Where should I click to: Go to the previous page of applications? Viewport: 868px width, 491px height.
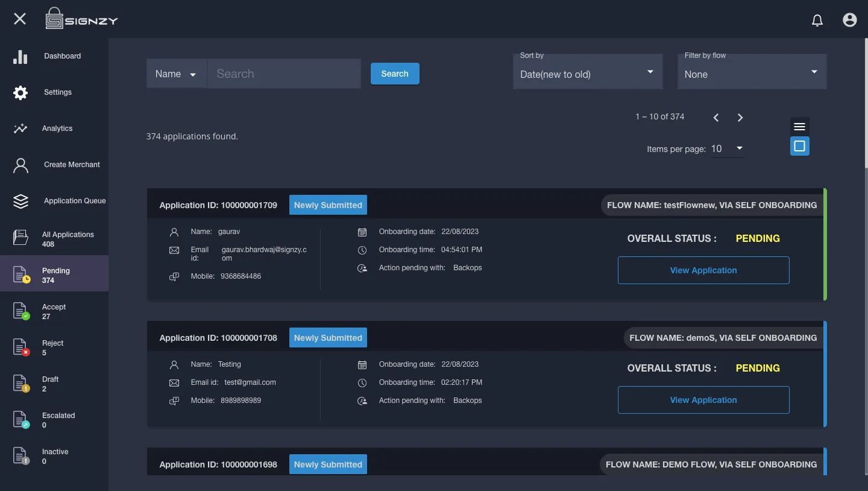pos(716,118)
